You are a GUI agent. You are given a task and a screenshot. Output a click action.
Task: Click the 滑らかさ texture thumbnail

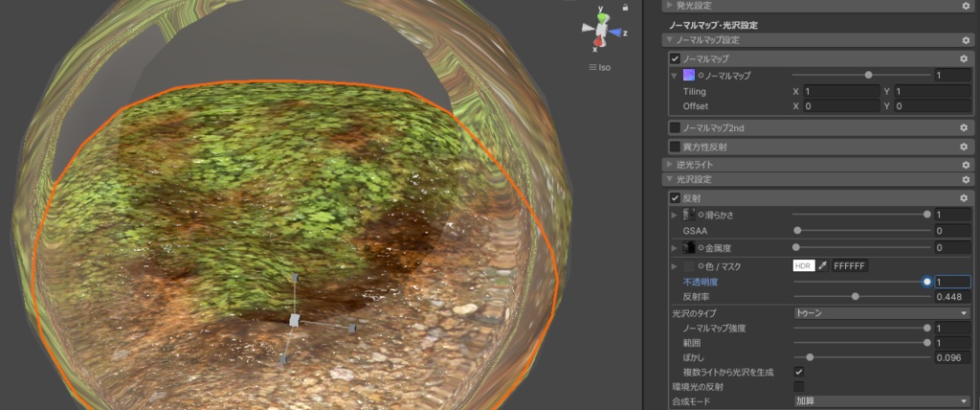(689, 215)
